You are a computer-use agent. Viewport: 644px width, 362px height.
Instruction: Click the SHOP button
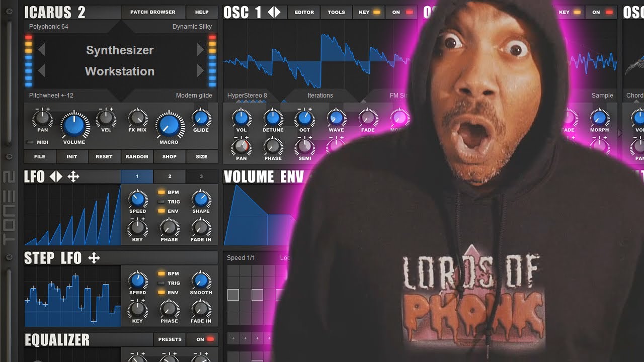pos(170,156)
